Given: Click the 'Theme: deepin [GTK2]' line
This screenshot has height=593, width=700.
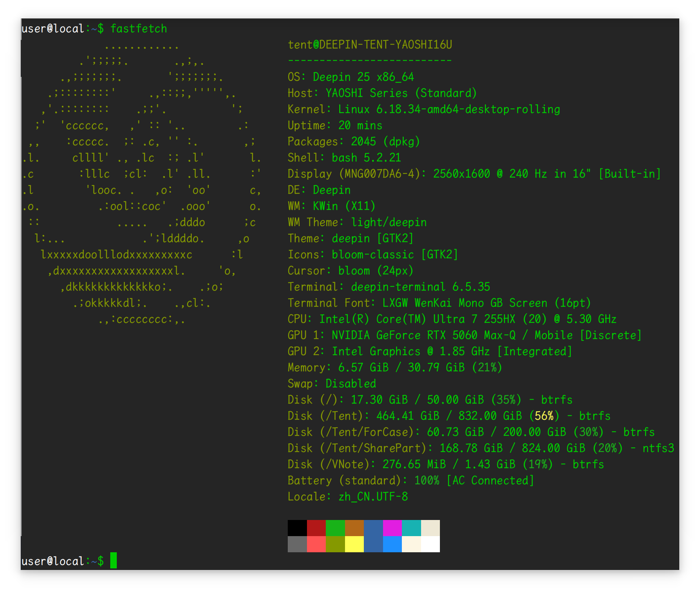Looking at the screenshot, I should [x=351, y=239].
